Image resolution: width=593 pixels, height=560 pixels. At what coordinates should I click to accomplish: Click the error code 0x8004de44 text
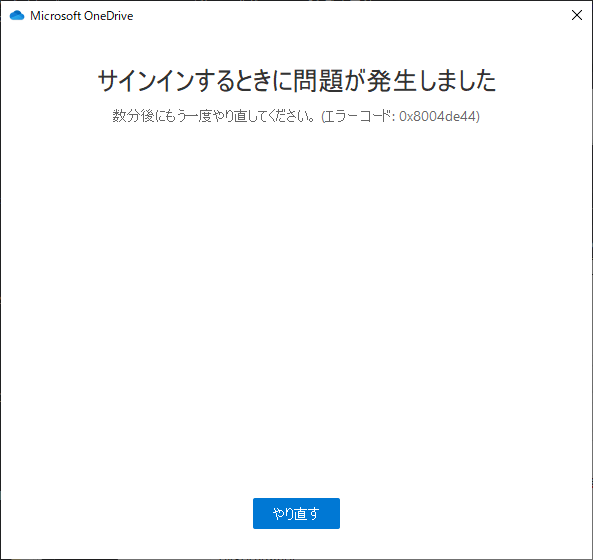point(439,116)
